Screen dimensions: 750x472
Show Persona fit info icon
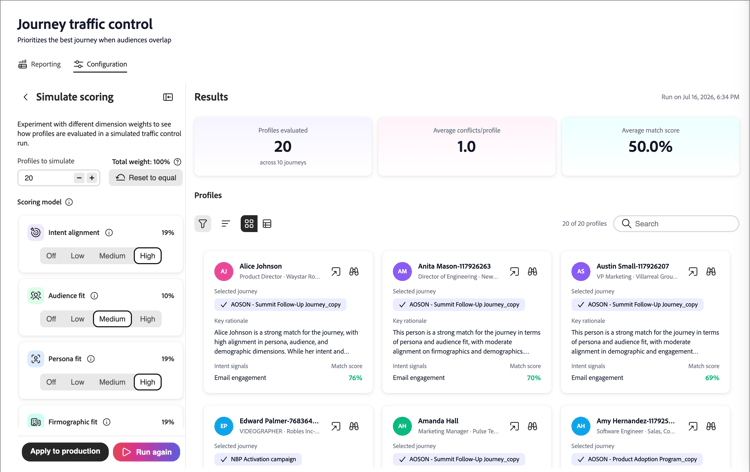click(91, 359)
